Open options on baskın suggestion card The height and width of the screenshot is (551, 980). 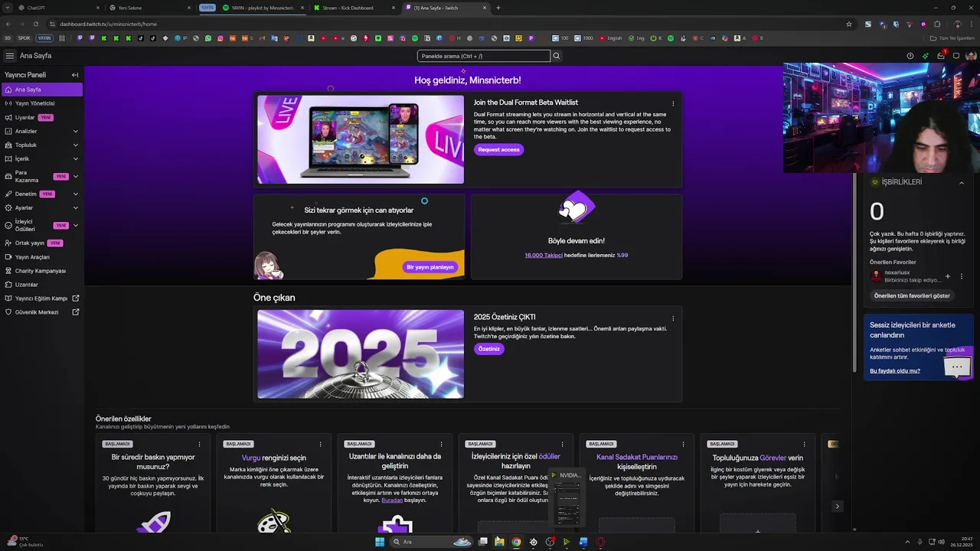(199, 444)
